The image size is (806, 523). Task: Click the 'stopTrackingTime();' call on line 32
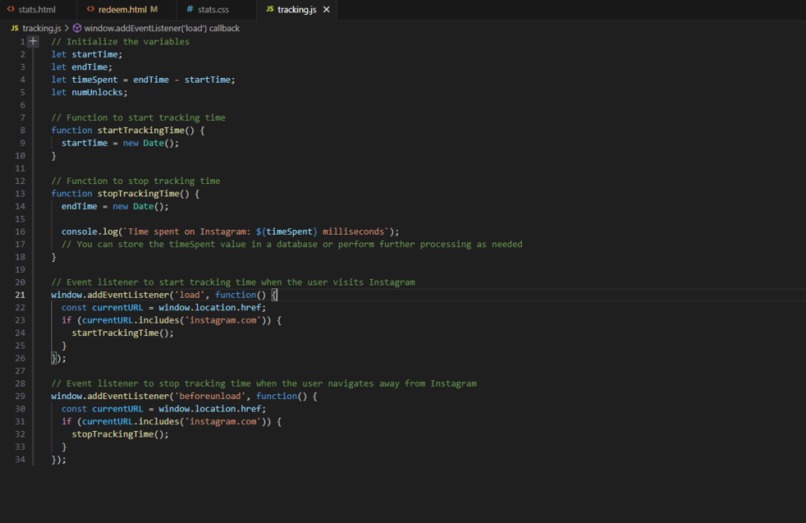pos(120,434)
